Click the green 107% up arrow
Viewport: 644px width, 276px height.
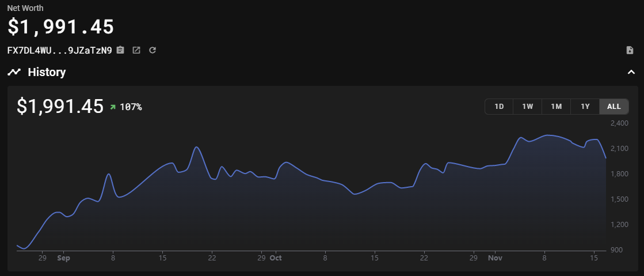(x=113, y=107)
